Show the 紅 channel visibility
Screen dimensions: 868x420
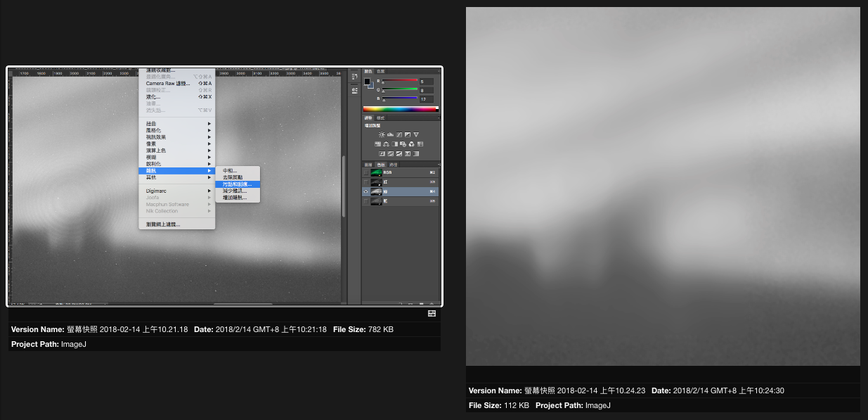click(365, 182)
